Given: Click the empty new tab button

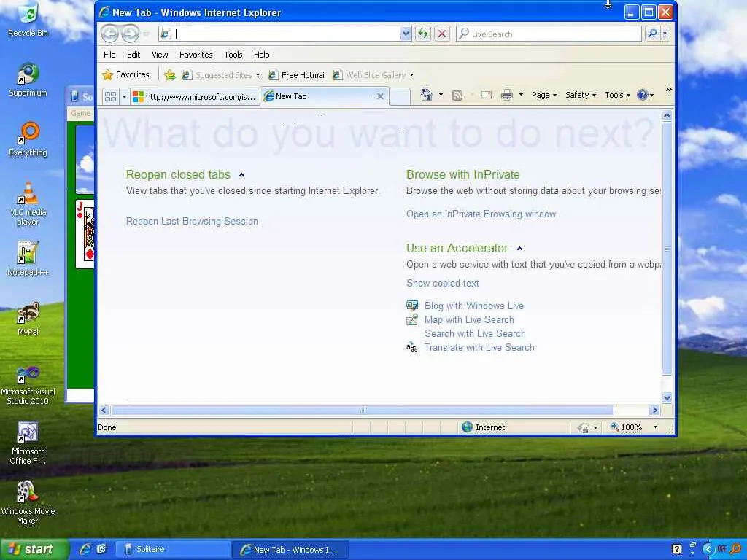Looking at the screenshot, I should pyautogui.click(x=400, y=97).
